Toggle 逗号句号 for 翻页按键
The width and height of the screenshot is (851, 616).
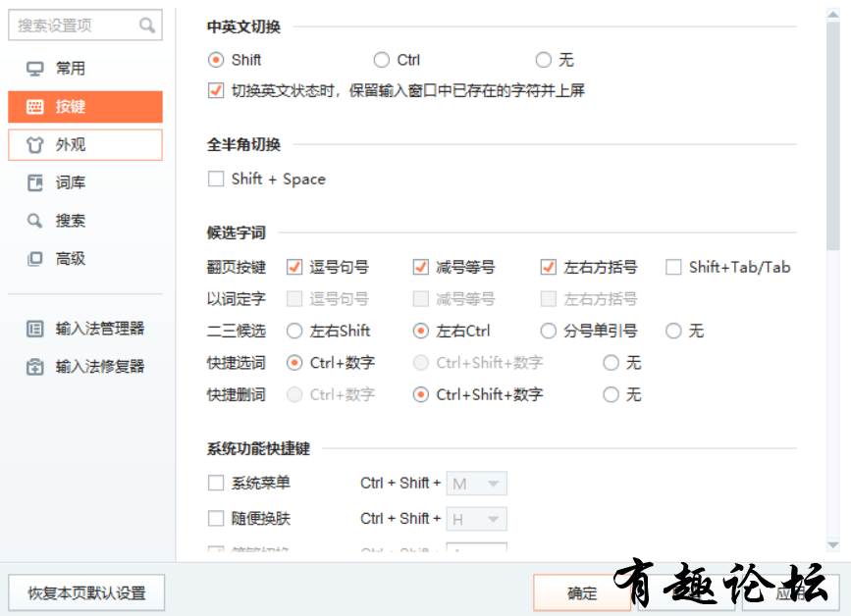(x=294, y=267)
